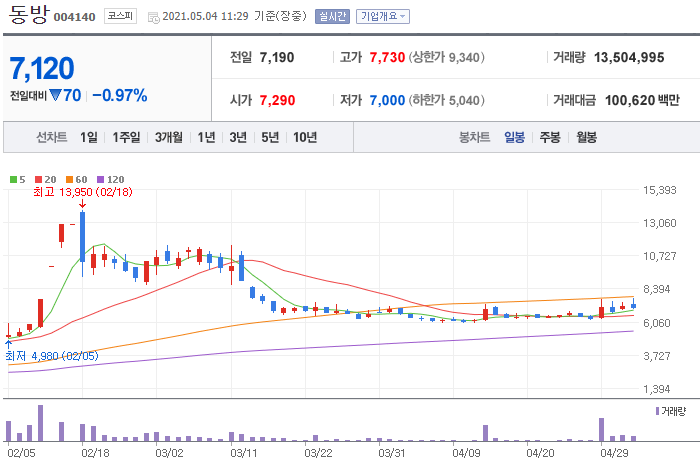Click the tallest volume bar near 02/05
700x470 pixels.
tap(40, 423)
